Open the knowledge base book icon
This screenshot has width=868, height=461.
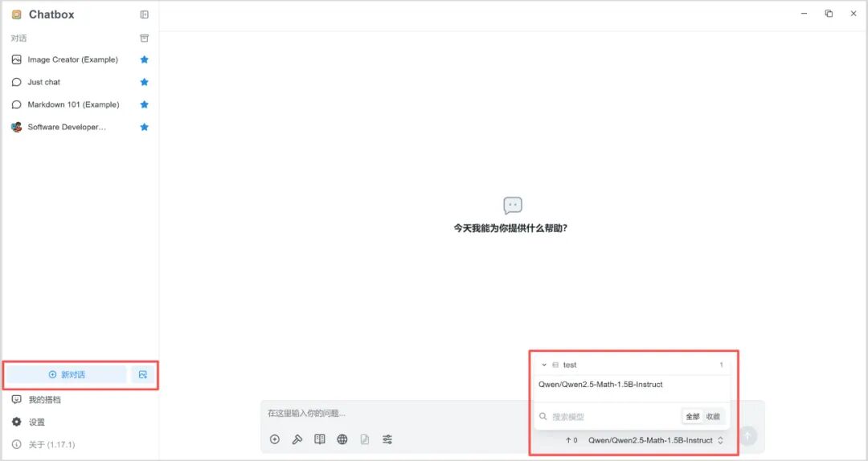(x=319, y=439)
